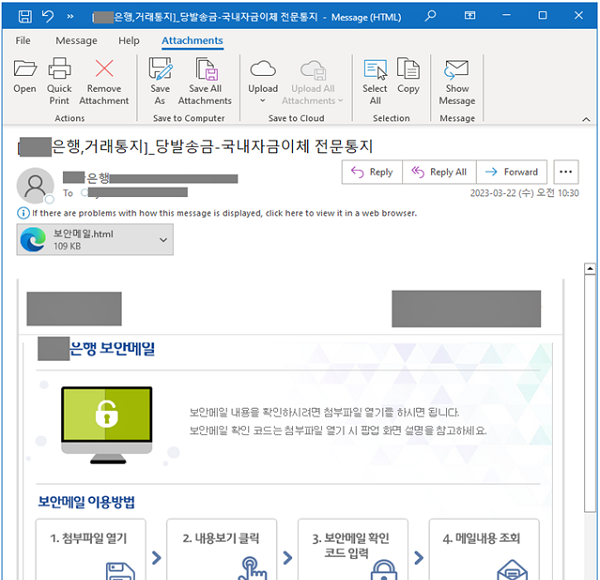Open the File menu tab
Viewport: 600px width, 580px height.
[x=23, y=41]
